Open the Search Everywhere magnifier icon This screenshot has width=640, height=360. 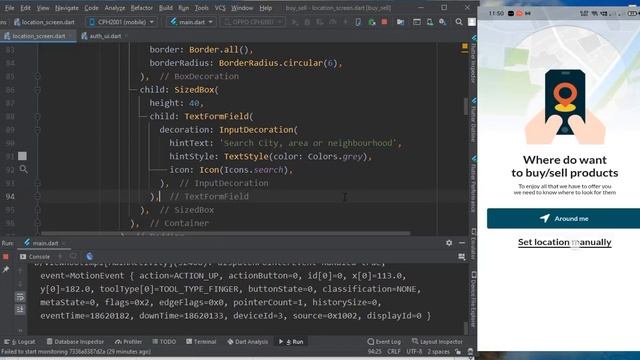tap(459, 22)
